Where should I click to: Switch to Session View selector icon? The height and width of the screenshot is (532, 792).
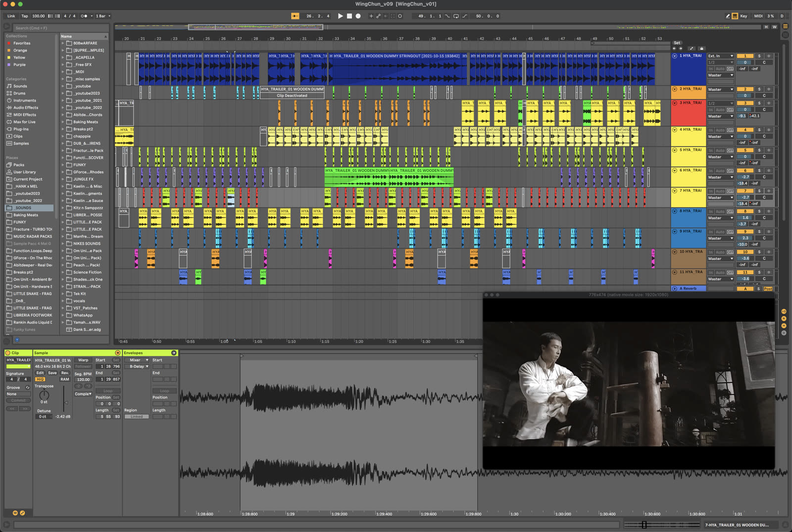click(785, 35)
